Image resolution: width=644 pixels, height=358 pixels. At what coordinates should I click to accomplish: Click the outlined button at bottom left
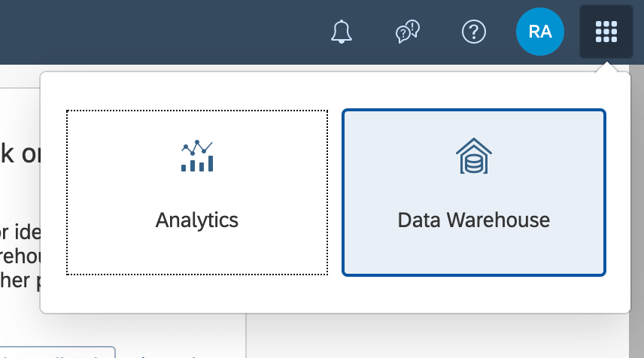point(57,352)
